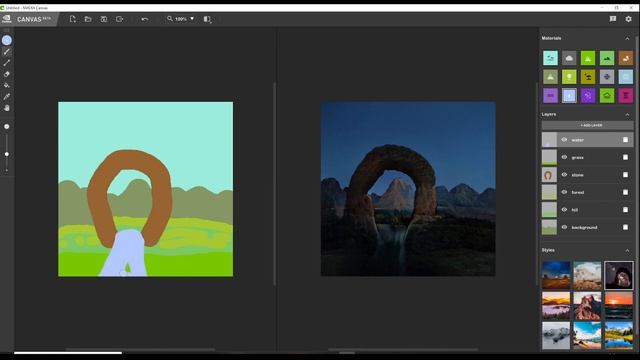
Task: Click the brush size increase dot
Action: pyautogui.click(x=7, y=127)
